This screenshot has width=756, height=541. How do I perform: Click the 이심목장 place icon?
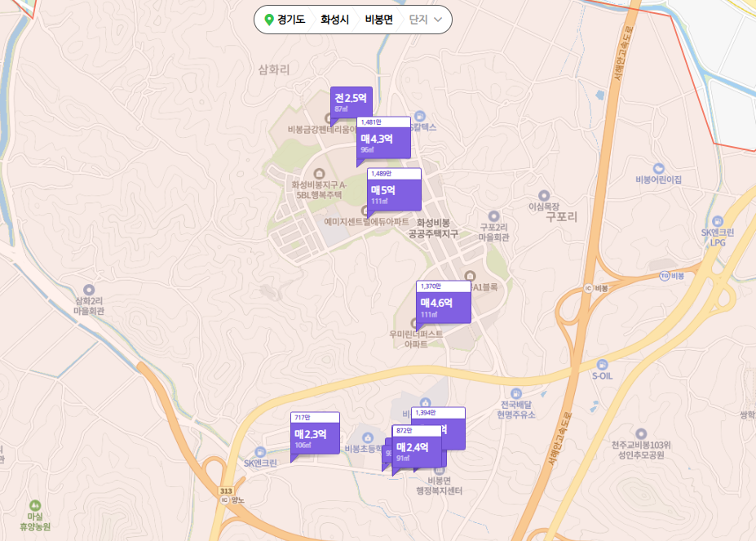pos(544,196)
